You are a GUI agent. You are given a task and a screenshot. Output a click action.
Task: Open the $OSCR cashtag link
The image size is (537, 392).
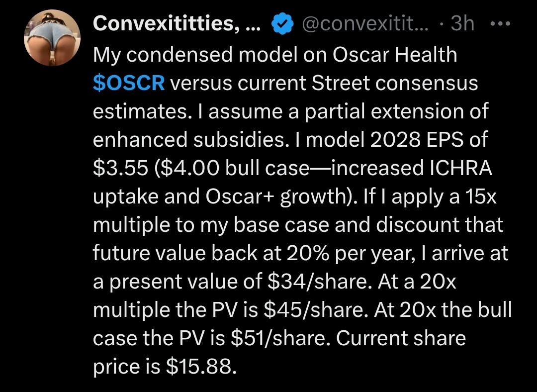(x=129, y=83)
